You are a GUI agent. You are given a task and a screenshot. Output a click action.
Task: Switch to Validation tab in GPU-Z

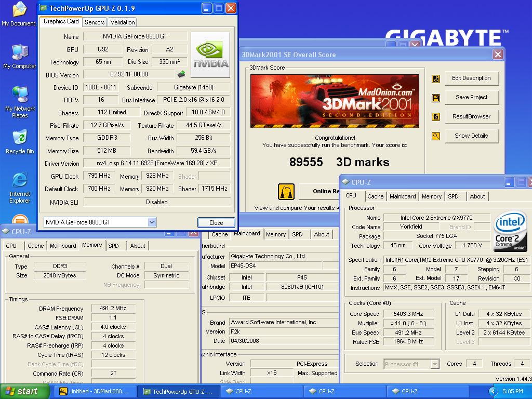pyautogui.click(x=122, y=22)
